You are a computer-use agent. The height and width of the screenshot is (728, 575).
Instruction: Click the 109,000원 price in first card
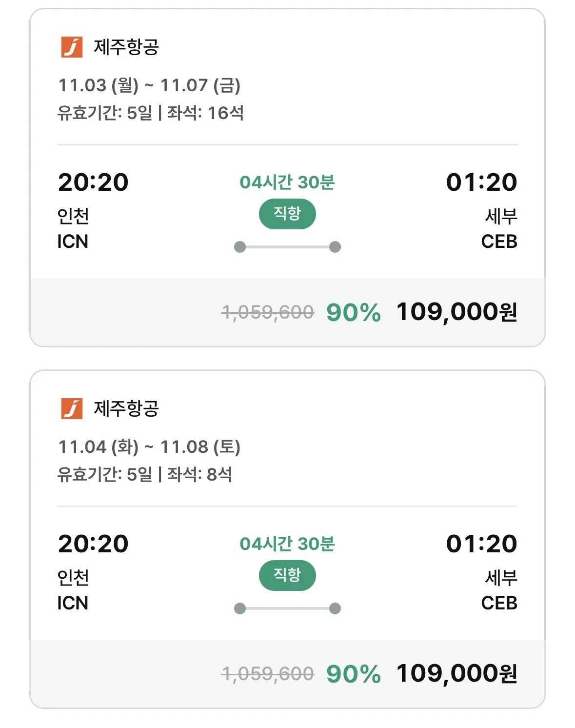click(456, 312)
